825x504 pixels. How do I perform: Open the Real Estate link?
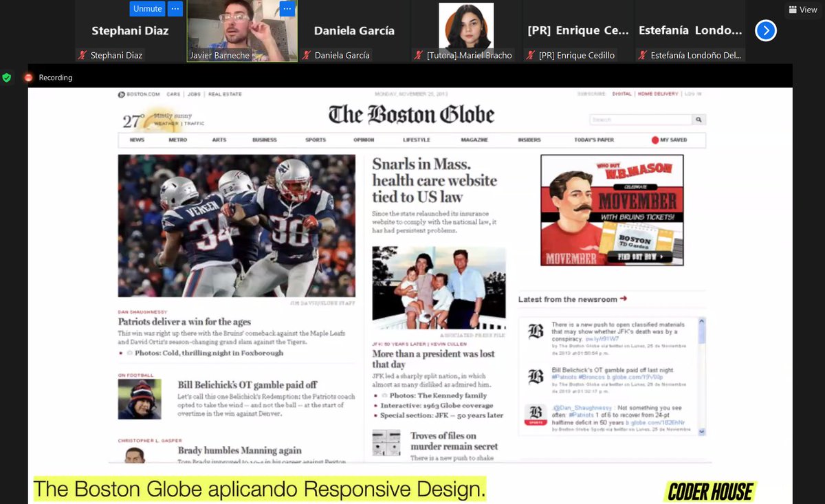tap(225, 94)
